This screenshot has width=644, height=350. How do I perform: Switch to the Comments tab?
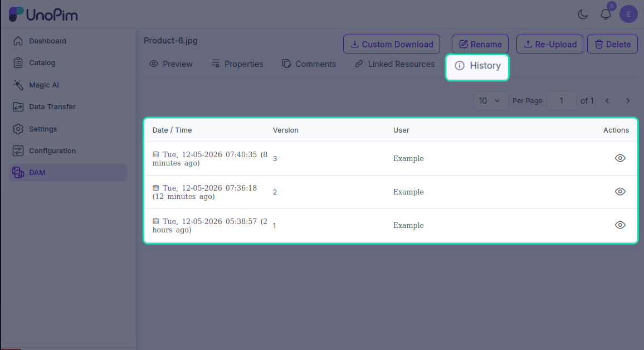click(x=309, y=64)
